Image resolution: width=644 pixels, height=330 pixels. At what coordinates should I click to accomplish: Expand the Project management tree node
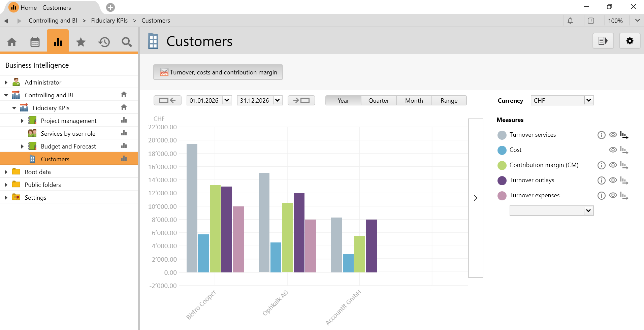pyautogui.click(x=22, y=121)
